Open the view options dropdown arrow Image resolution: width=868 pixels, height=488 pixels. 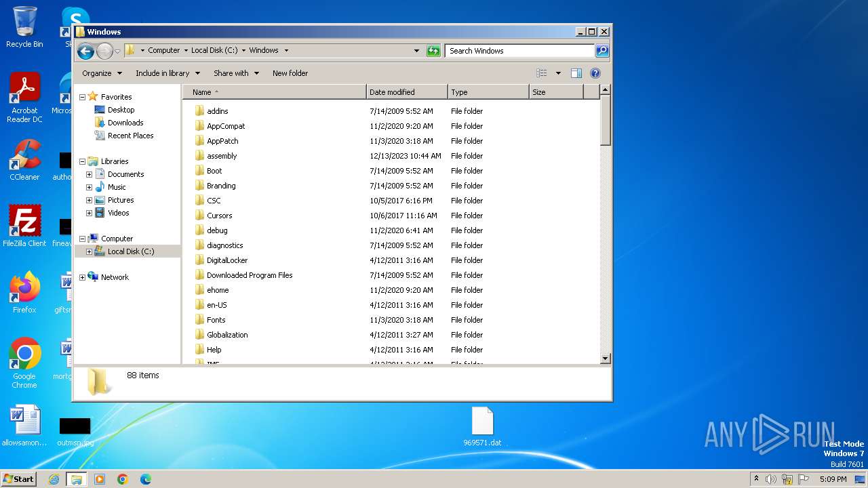(x=559, y=73)
